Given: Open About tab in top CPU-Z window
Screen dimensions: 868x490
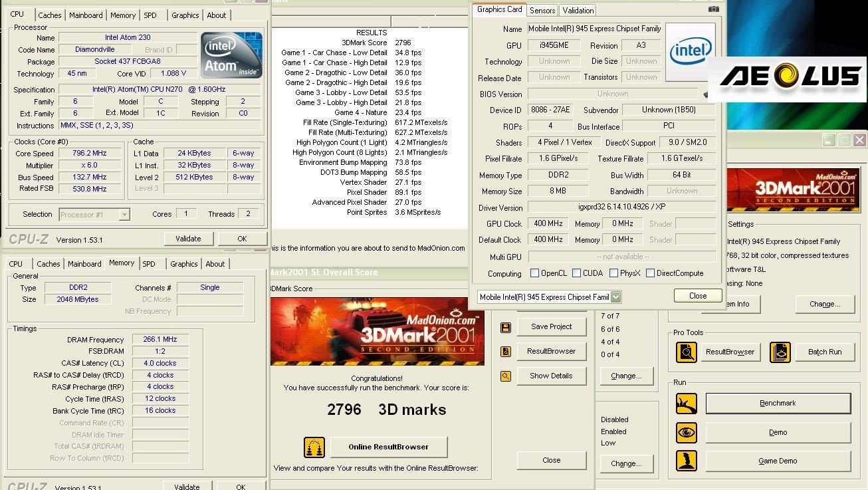Looking at the screenshot, I should click(x=216, y=15).
